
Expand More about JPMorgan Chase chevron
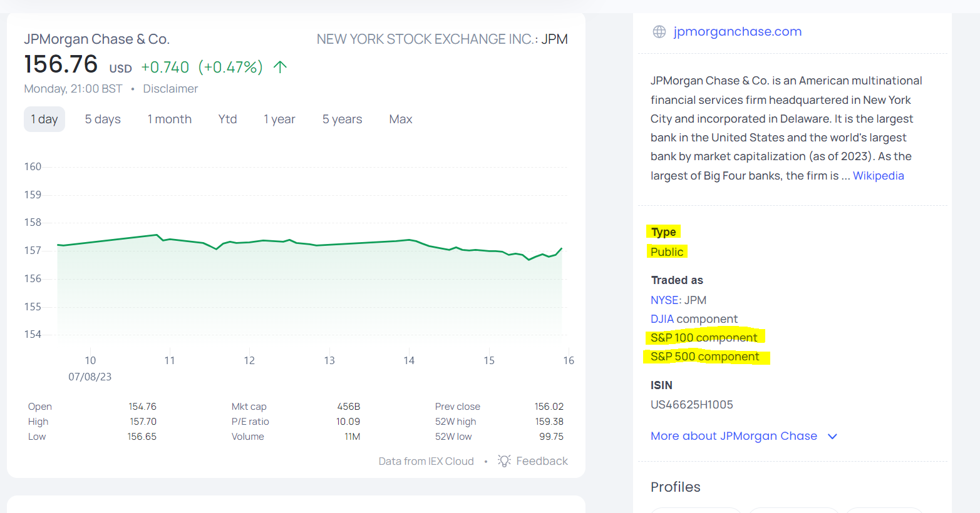click(832, 437)
